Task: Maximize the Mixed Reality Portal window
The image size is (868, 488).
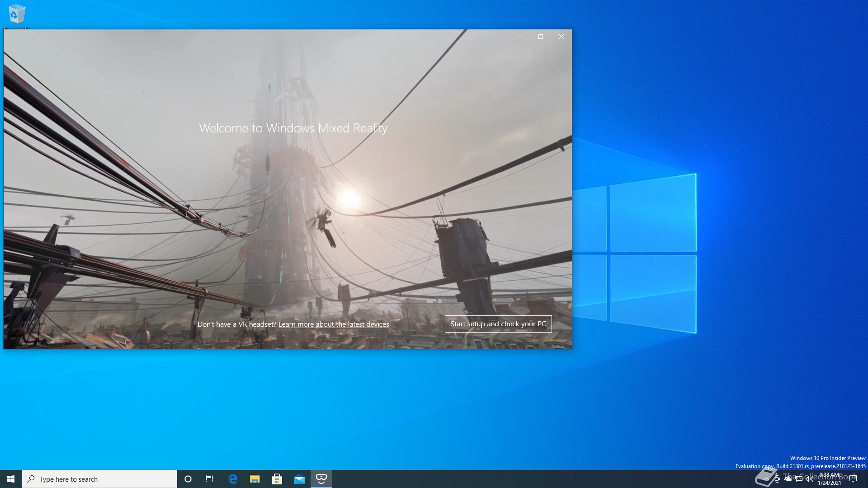Action: [x=541, y=37]
